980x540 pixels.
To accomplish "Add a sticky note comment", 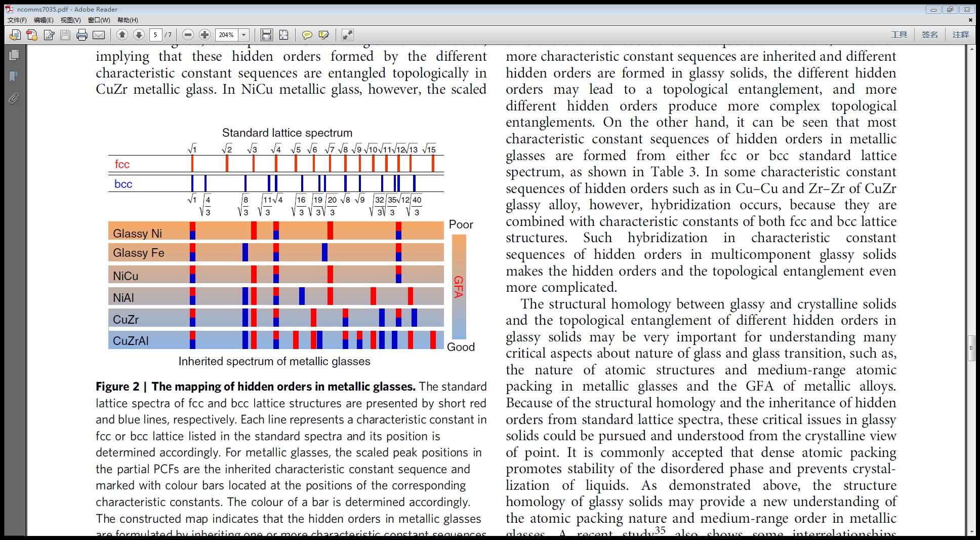I will click(x=307, y=35).
